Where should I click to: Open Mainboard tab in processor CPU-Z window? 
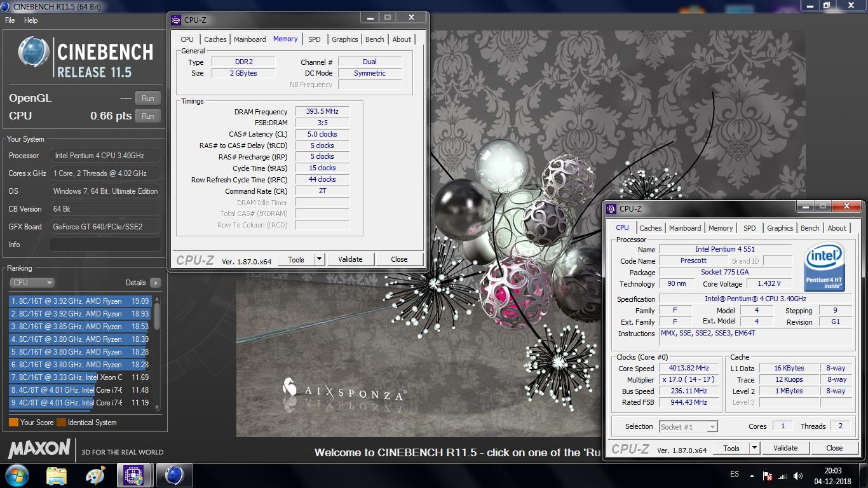[x=685, y=228]
